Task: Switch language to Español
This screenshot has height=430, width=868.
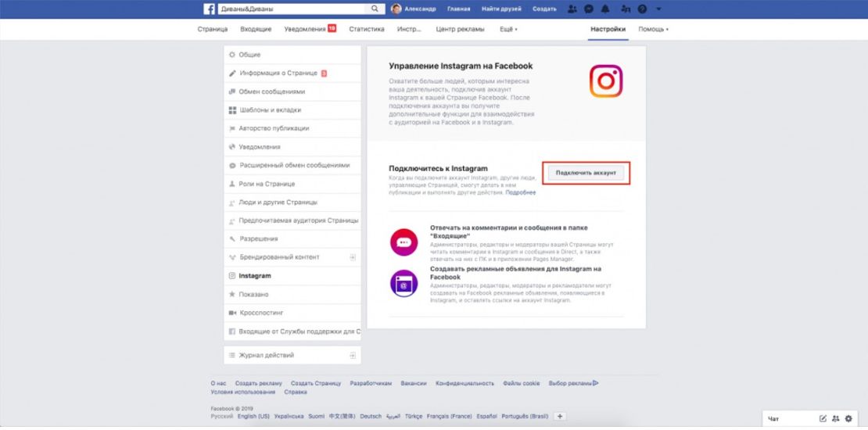Action: pos(486,416)
